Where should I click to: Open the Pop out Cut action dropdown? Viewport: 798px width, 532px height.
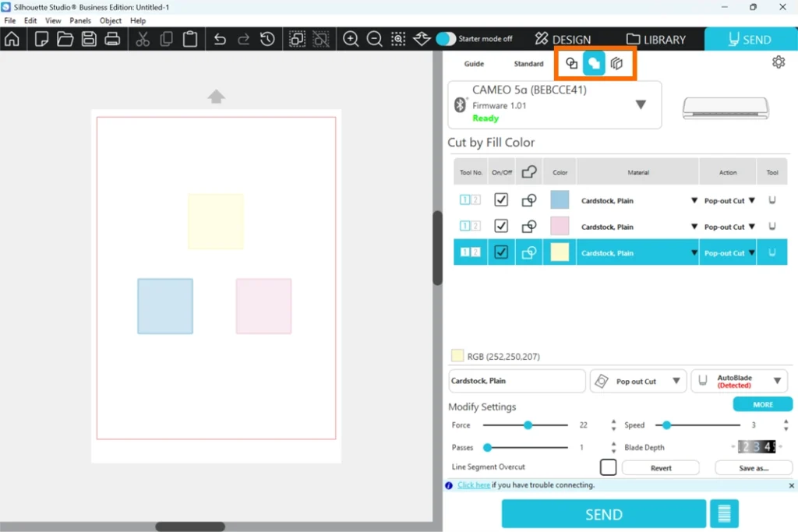(676, 382)
